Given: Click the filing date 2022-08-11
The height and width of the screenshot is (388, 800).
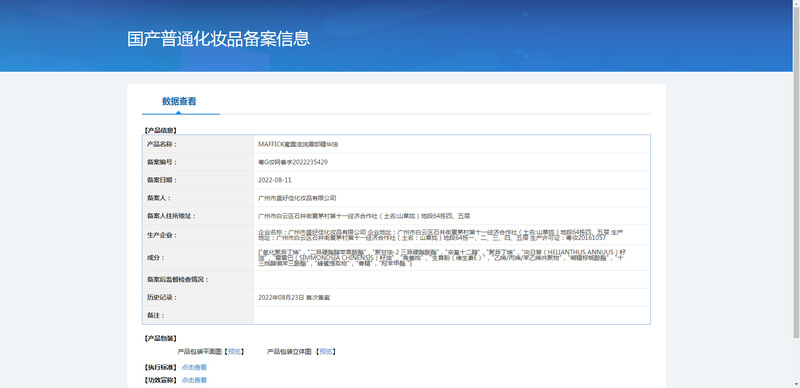Looking at the screenshot, I should pyautogui.click(x=275, y=180).
